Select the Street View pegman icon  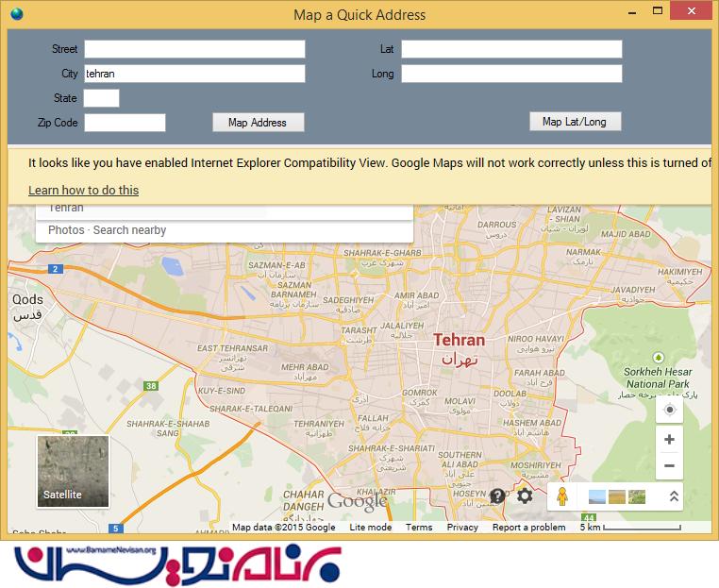coord(561,496)
